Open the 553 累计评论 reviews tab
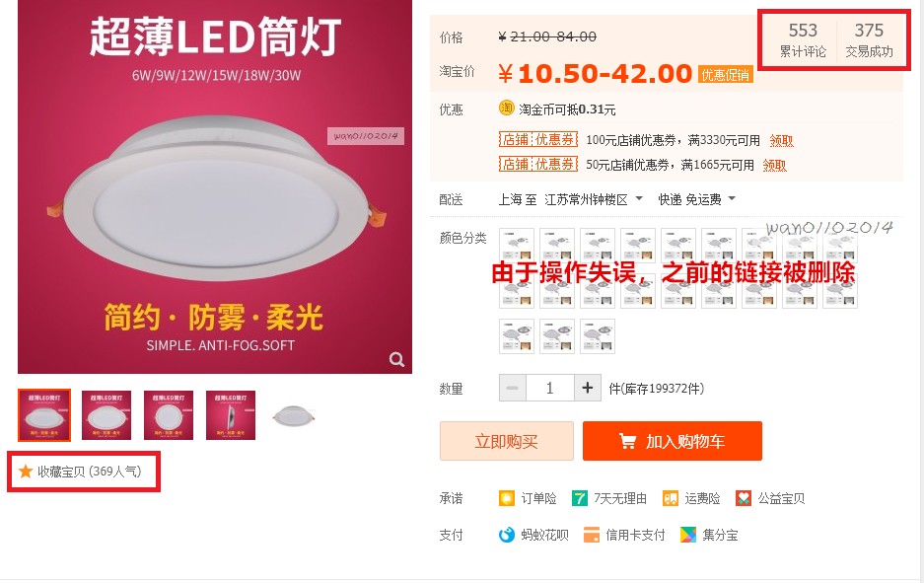Viewport: 924px width, 583px height. coord(803,39)
